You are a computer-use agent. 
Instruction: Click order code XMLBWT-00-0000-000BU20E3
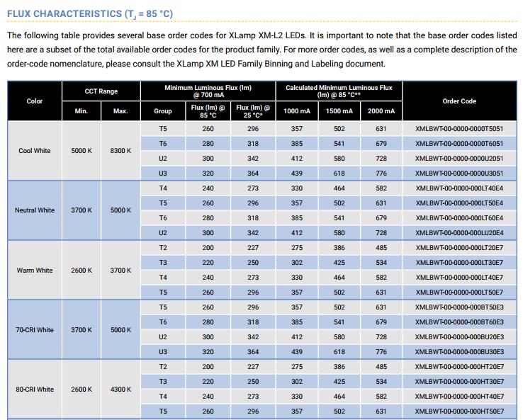pos(459,337)
